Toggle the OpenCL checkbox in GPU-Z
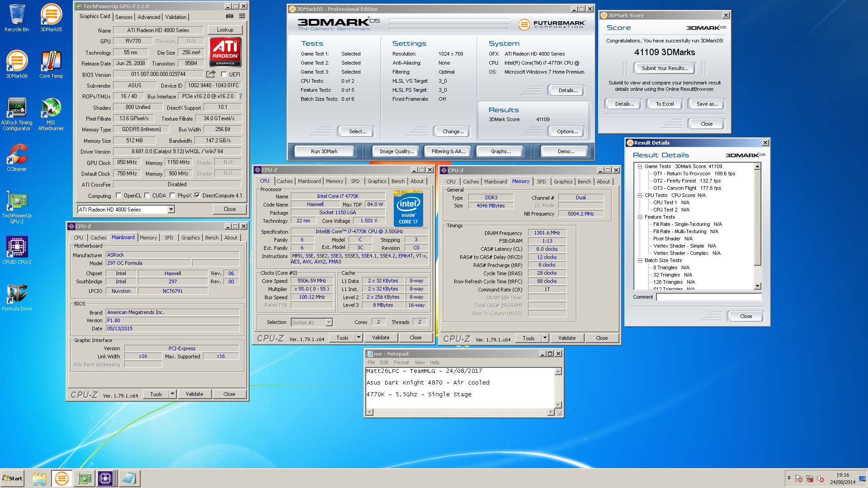The width and height of the screenshot is (868, 488). [x=118, y=196]
